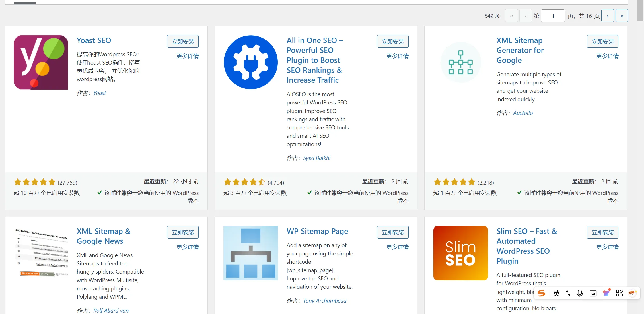
Task: Open author Yoast link
Action: (100, 93)
